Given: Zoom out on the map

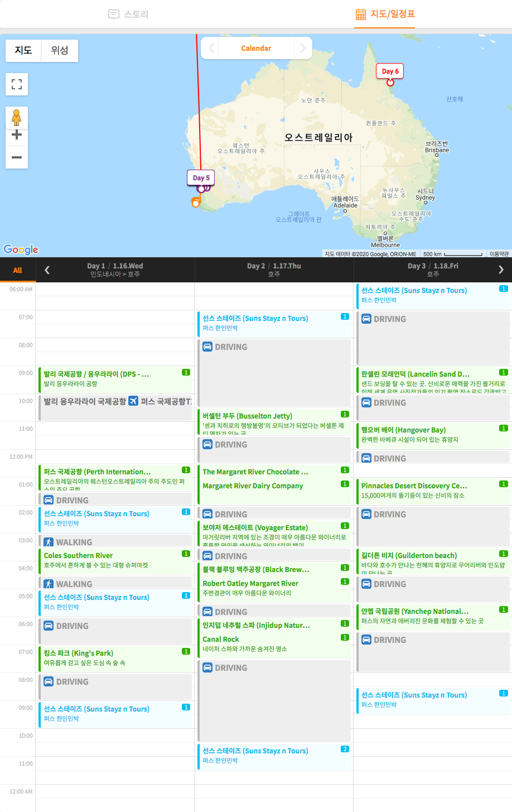Looking at the screenshot, I should [17, 157].
